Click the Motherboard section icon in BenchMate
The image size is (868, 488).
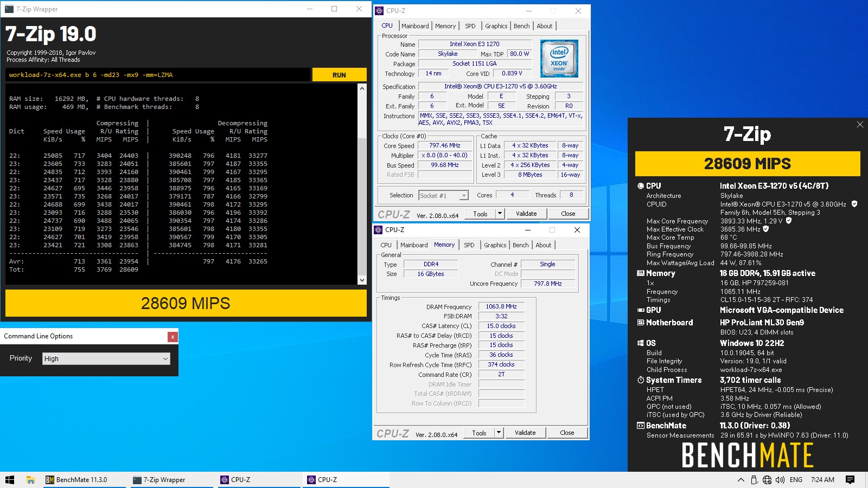pyautogui.click(x=641, y=322)
